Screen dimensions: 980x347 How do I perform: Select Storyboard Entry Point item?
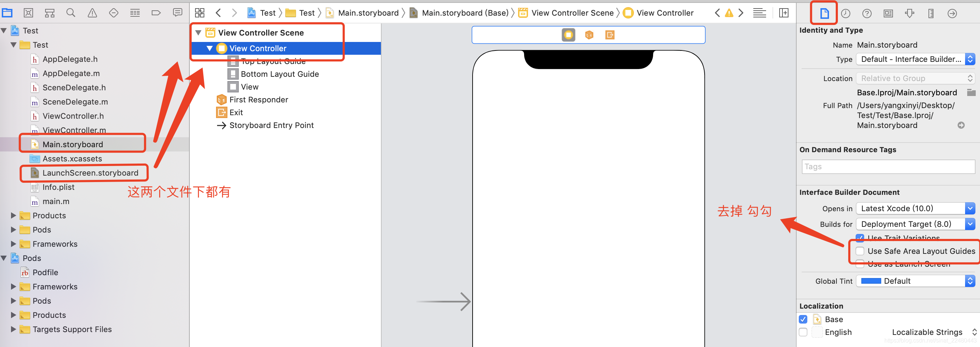click(271, 125)
